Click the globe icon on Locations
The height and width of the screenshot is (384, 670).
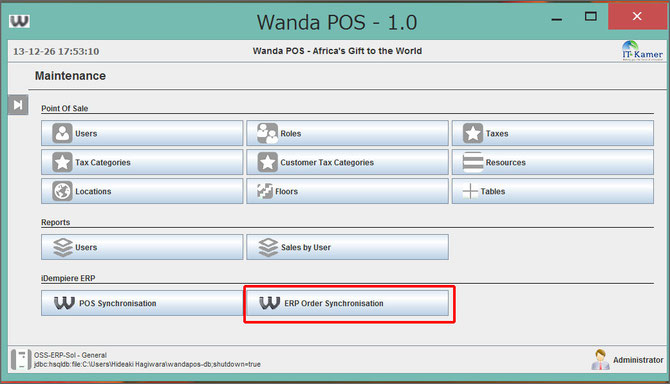[62, 191]
